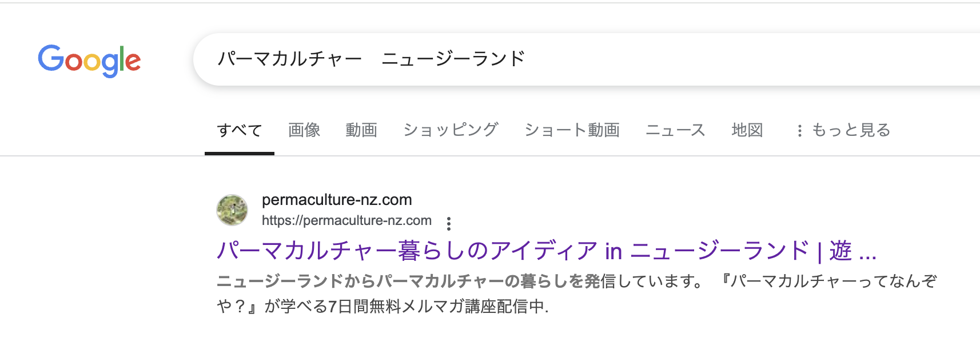
Task: Click the Google logo
Action: point(89,60)
